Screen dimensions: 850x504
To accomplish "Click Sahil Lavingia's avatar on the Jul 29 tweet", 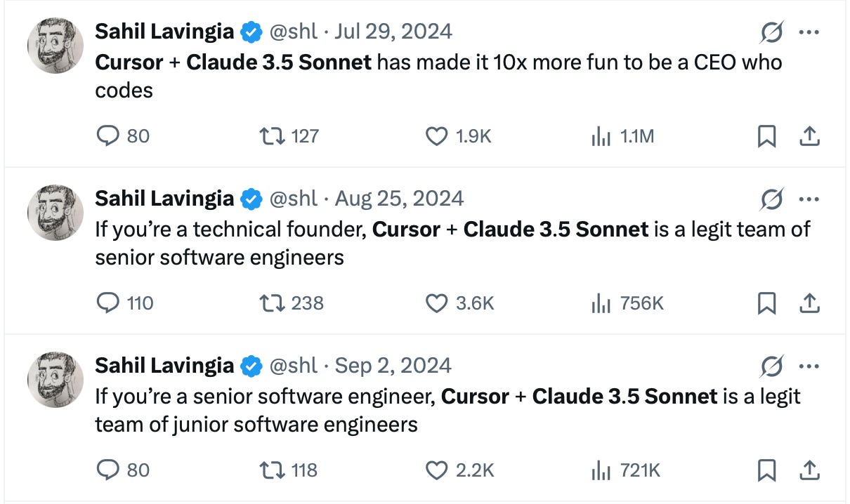I will [55, 45].
